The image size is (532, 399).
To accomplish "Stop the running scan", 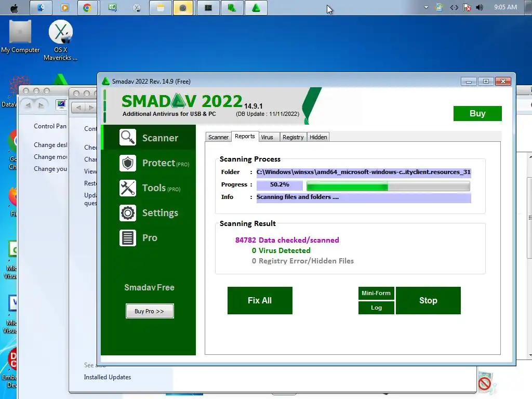I will click(x=428, y=300).
